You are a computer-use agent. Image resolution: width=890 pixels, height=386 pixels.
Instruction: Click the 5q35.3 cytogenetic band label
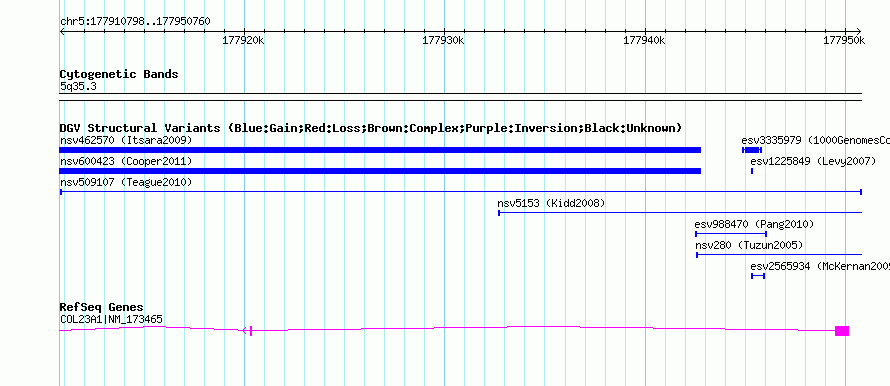coord(78,87)
